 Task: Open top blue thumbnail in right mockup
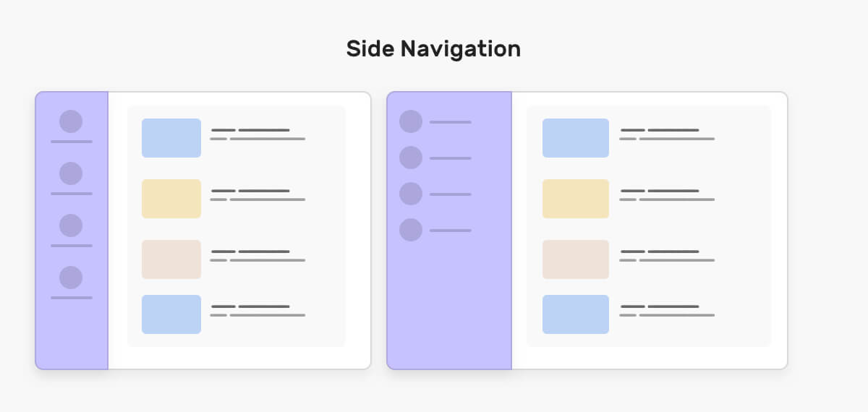coord(576,138)
